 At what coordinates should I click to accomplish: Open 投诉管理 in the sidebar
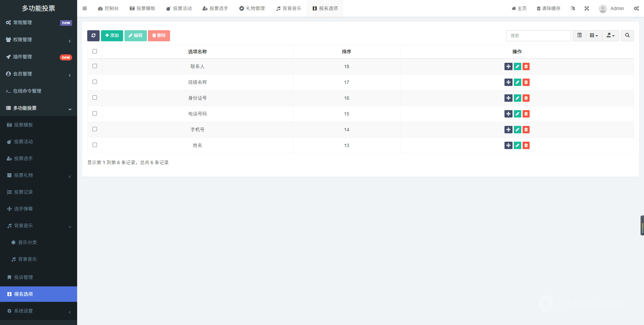tap(23, 277)
